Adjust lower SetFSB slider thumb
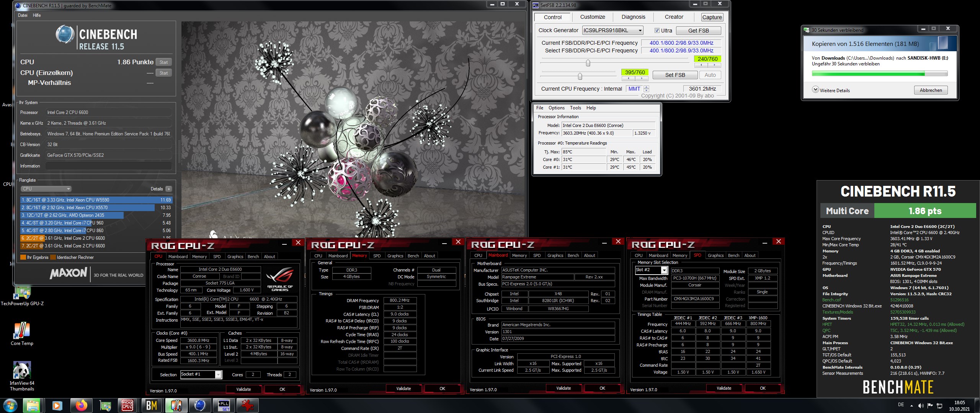Viewport: 980px width, 413px height. click(x=580, y=76)
